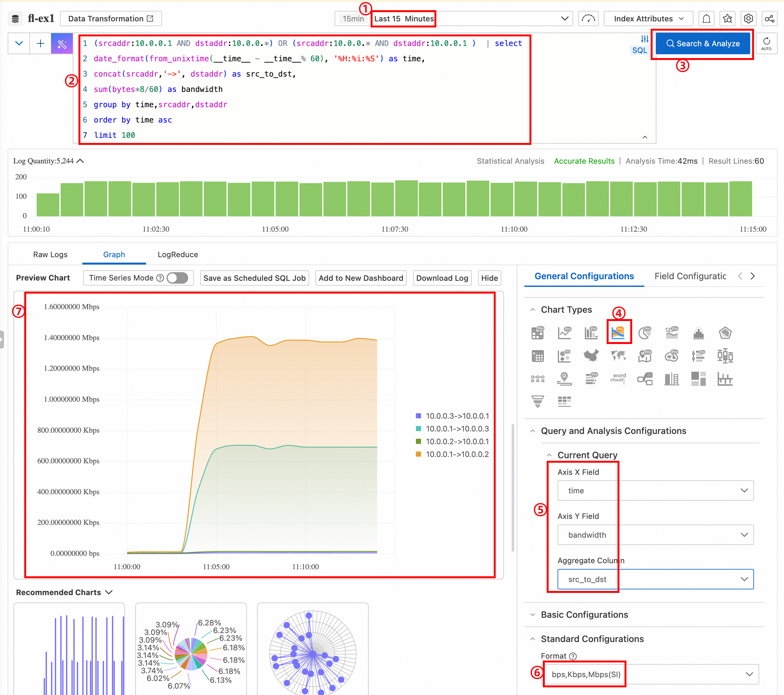Click the magic wand query assistant icon
The image size is (784, 695).
tap(62, 43)
